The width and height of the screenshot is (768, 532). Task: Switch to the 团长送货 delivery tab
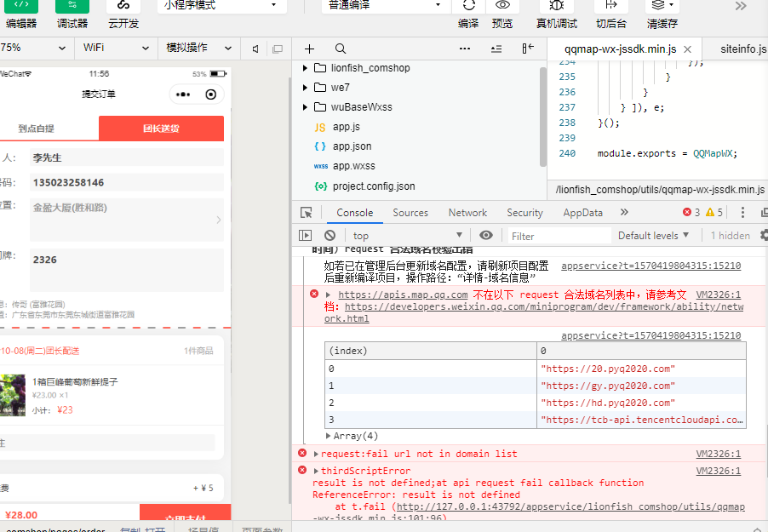pyautogui.click(x=161, y=128)
